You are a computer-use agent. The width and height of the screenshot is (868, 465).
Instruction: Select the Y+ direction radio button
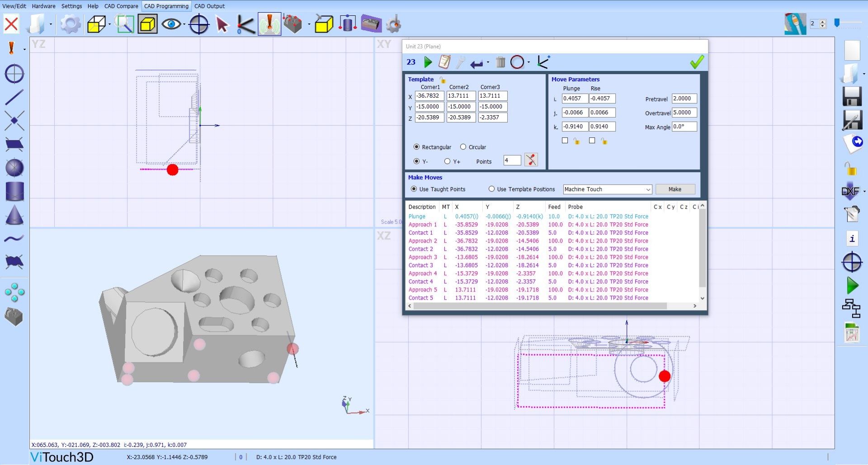[x=447, y=161]
